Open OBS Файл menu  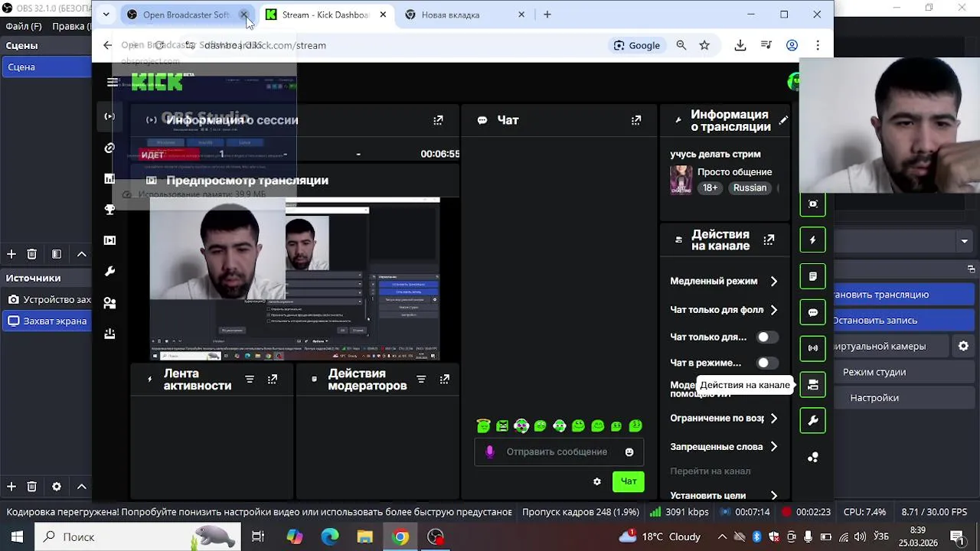click(24, 26)
